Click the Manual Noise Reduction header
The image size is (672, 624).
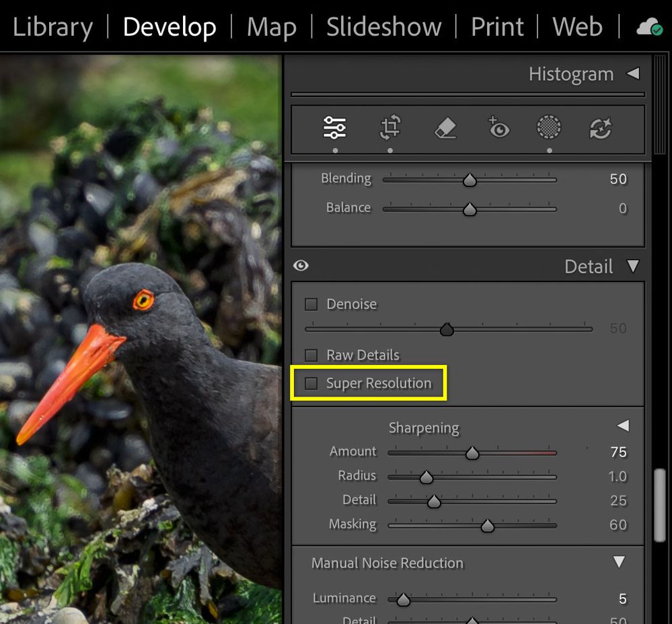click(387, 563)
